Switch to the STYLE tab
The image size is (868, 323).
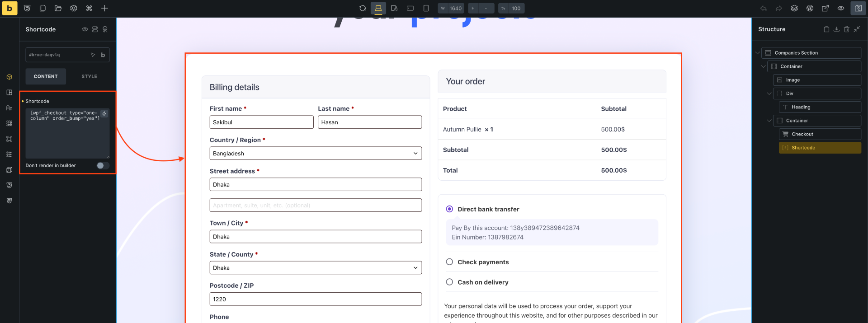coord(89,77)
